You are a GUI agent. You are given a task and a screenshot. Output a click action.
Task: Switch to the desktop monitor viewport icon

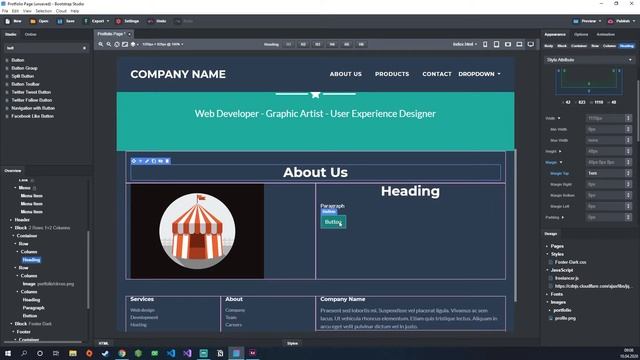pos(531,44)
